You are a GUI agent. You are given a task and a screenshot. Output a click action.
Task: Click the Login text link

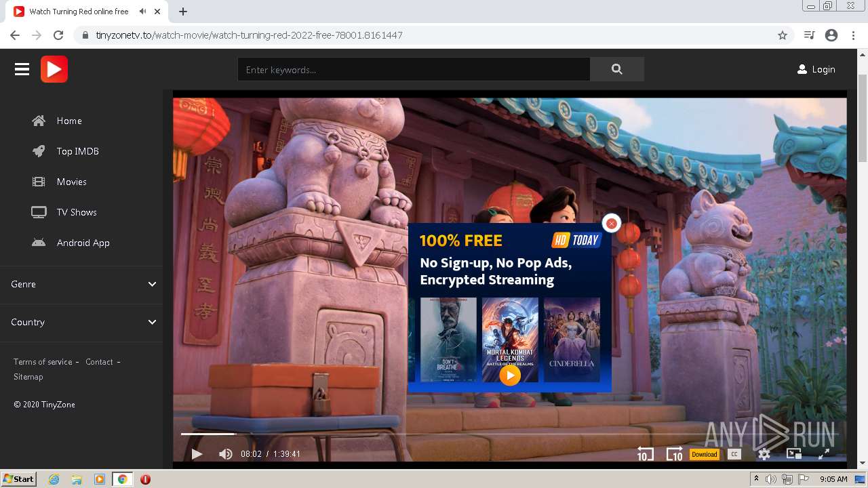pos(823,69)
